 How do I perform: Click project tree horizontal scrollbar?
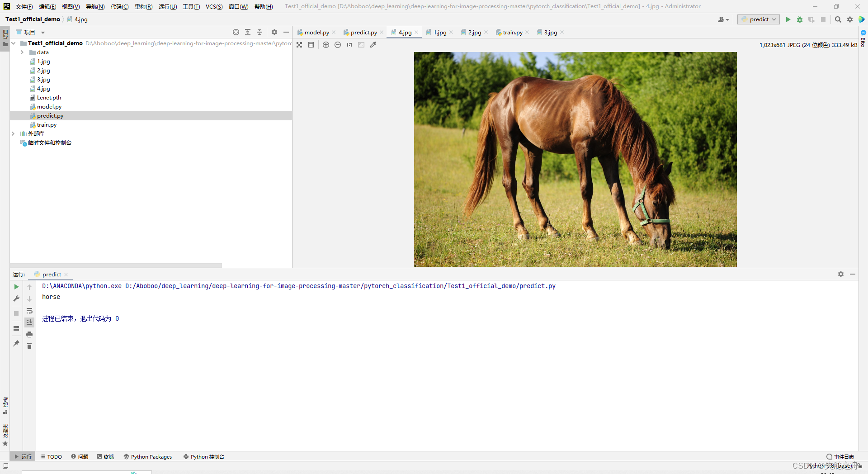(116, 265)
